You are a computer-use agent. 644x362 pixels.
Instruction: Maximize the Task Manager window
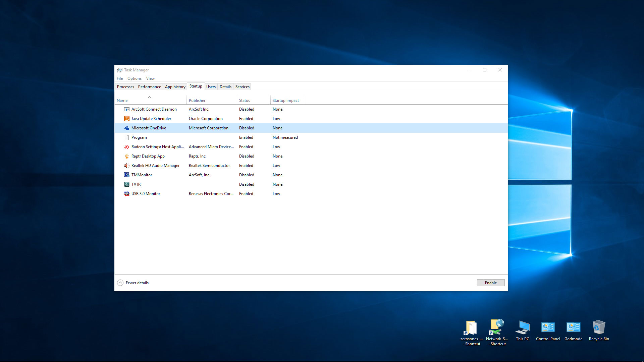pos(485,70)
